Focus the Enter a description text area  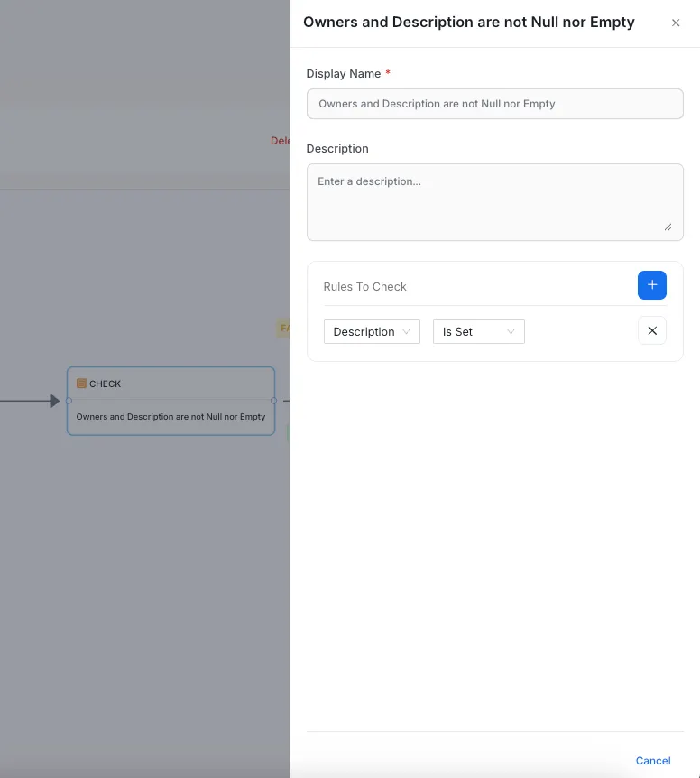[x=494, y=202]
